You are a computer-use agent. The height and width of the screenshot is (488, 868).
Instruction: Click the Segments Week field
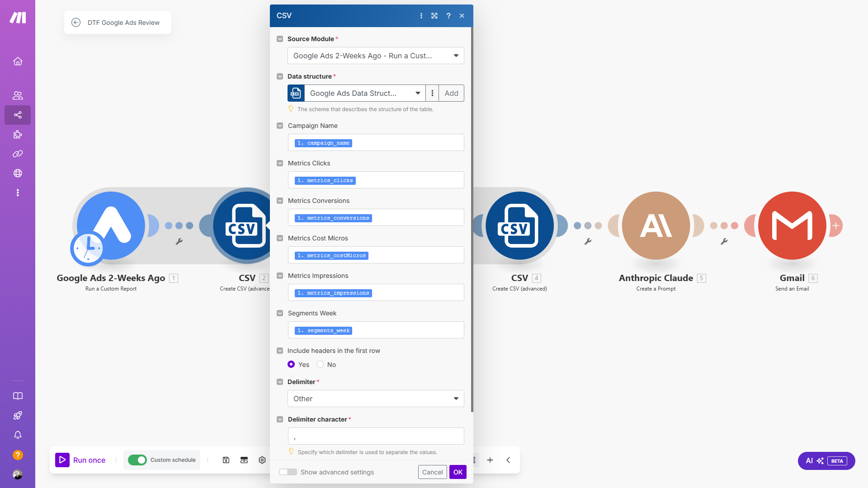pos(376,330)
